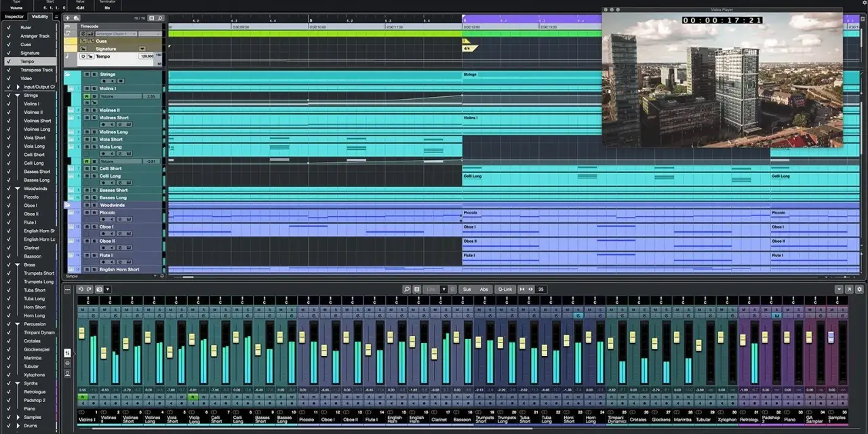Open the Signature track dropdown arrow
The height and width of the screenshot is (434, 868).
(x=142, y=49)
